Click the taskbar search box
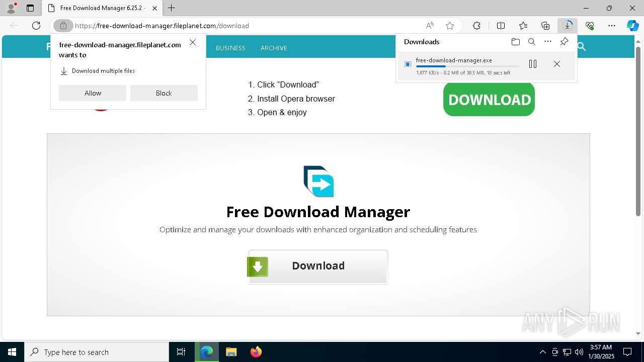This screenshot has height=362, width=644. click(x=97, y=352)
